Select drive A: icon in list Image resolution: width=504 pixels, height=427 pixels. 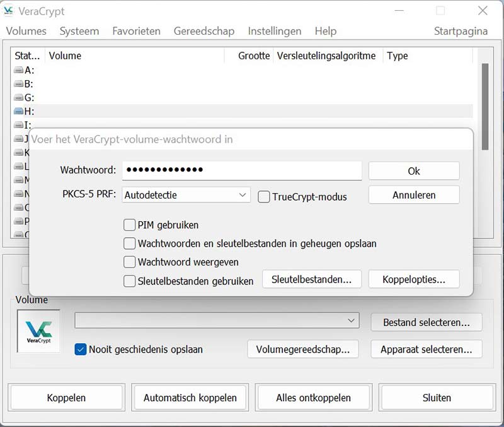tap(19, 70)
